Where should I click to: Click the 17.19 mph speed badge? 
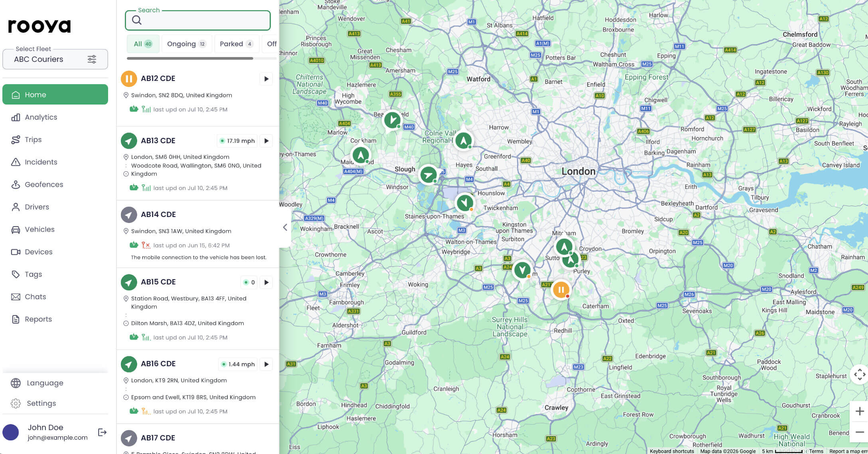click(x=237, y=141)
